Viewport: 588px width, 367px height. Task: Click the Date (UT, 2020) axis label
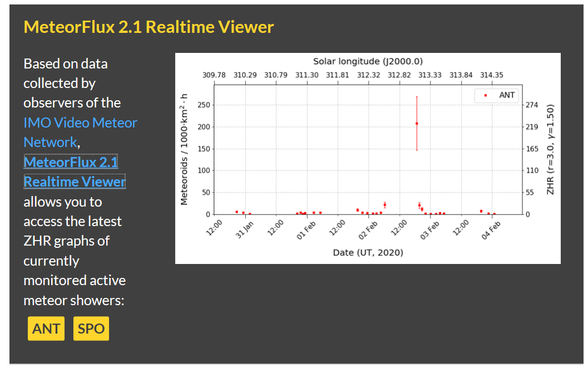(x=368, y=252)
